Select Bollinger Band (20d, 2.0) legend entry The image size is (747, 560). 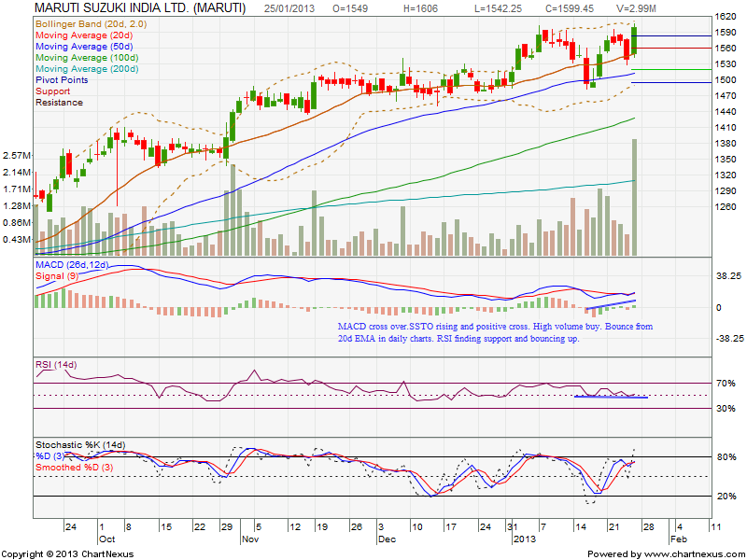[x=91, y=24]
